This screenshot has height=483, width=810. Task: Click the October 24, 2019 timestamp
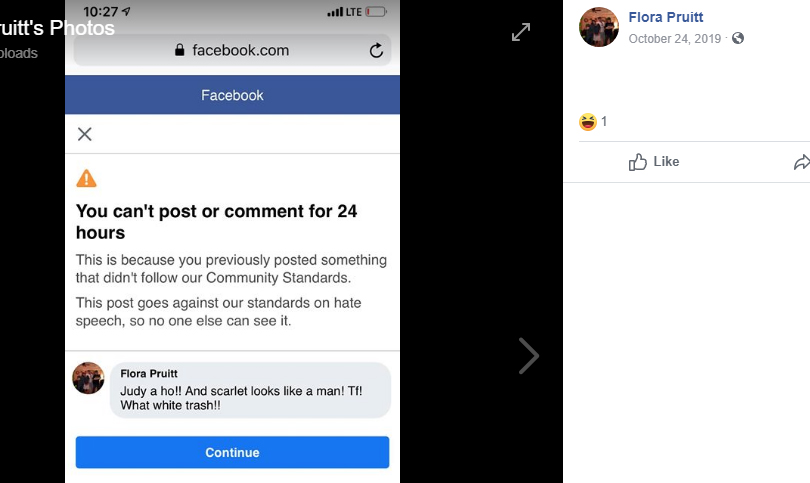point(674,39)
